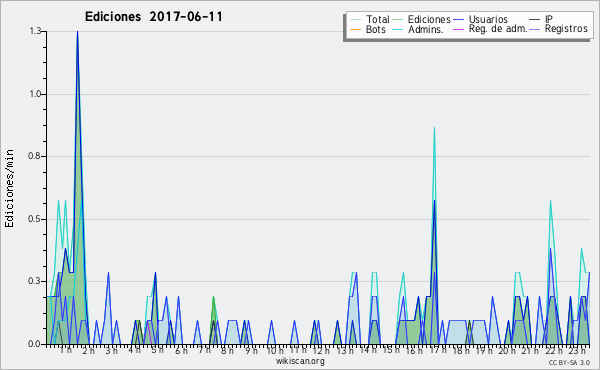The image size is (600, 370).
Task: Click the 1.0 y-axis value
Action: coord(35,94)
